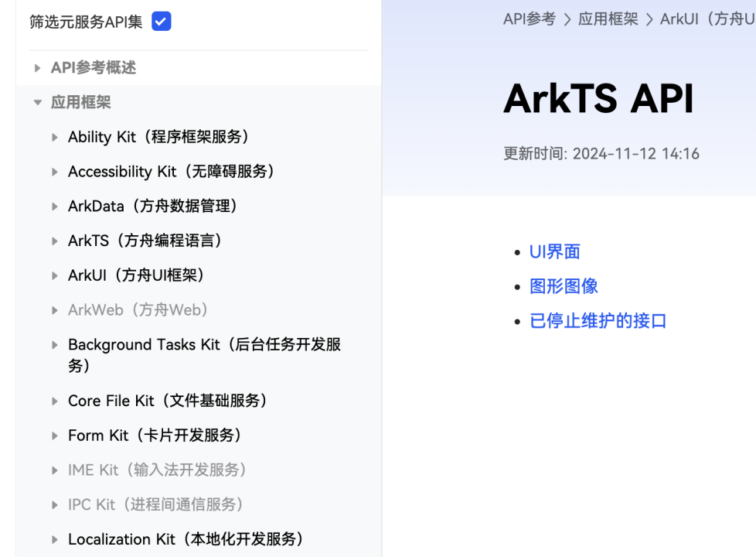Select IME Kit（输入法开发服务）
Image resolution: width=756 pixels, height=557 pixels.
pos(158,470)
